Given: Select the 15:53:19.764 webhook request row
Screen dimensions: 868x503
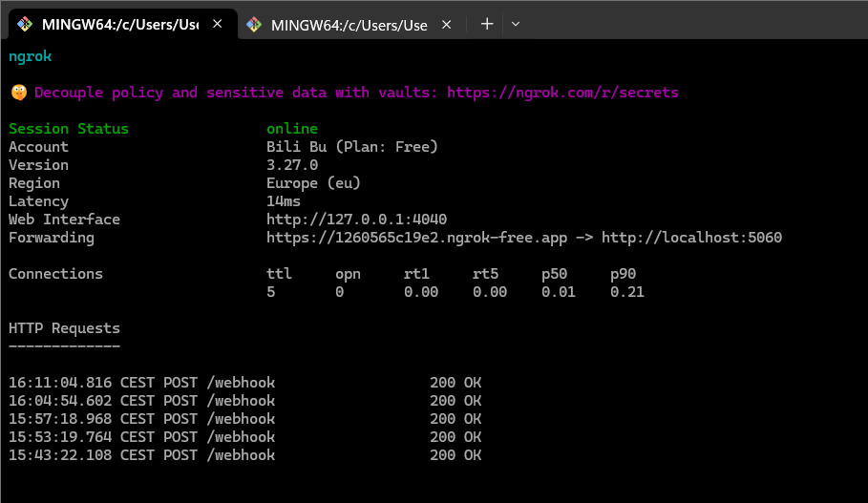Looking at the screenshot, I should [244, 437].
